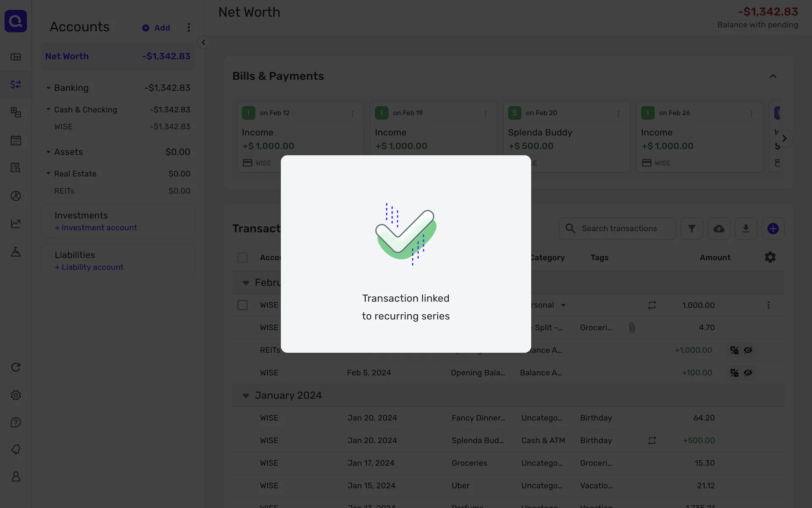Click the Add account button
The height and width of the screenshot is (508, 812).
156,28
